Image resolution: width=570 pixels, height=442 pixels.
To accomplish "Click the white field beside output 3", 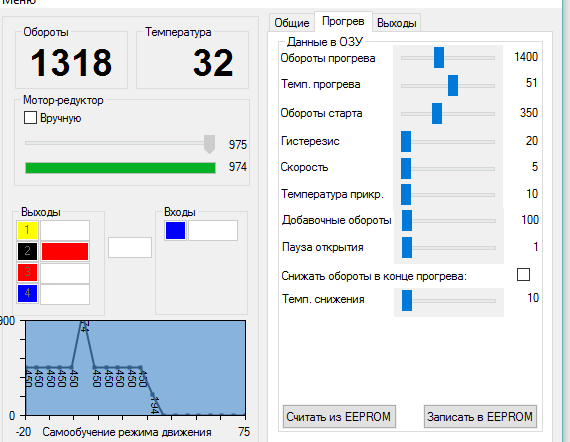I will pyautogui.click(x=65, y=273).
